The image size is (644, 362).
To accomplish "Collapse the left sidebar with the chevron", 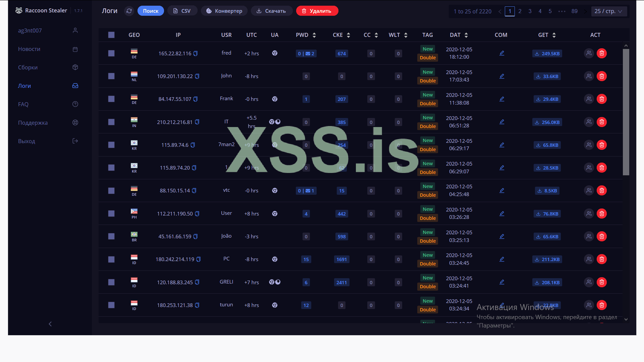I will coord(50,324).
